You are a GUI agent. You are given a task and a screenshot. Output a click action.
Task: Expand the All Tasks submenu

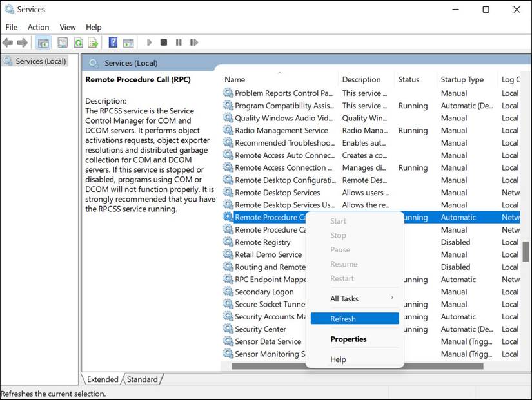[344, 298]
